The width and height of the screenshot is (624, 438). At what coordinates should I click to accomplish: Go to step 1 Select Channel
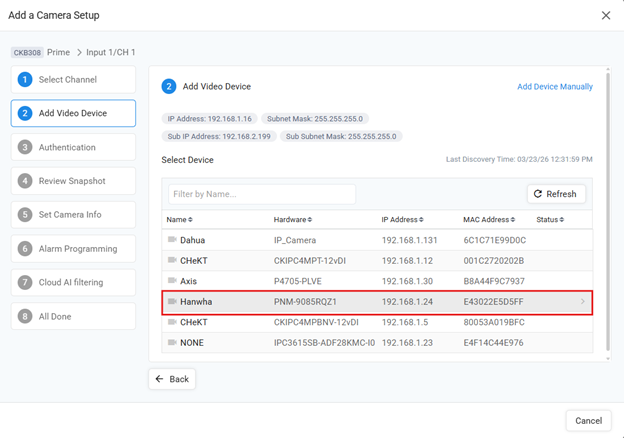click(x=73, y=80)
